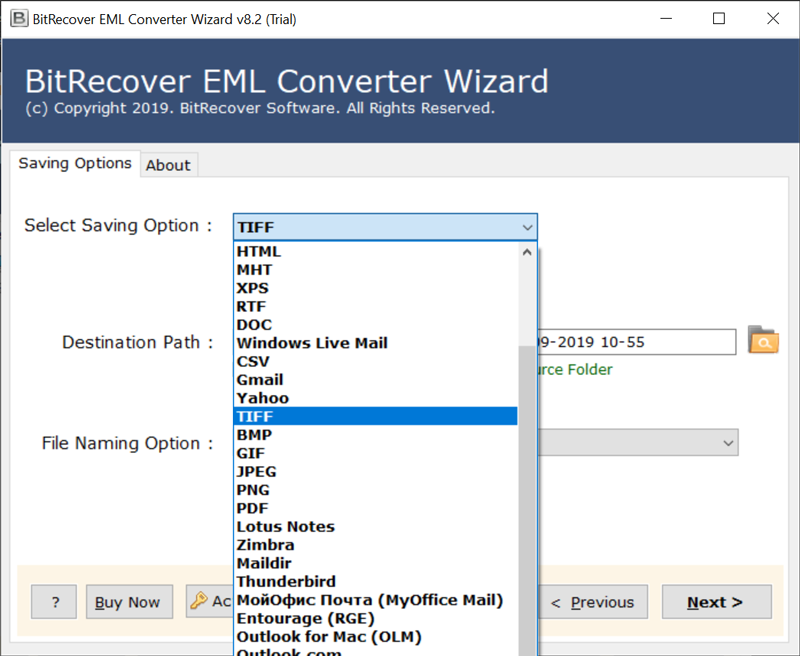Screen dimensions: 800x656
Task: Pick JPEG in the format list
Action: coord(375,472)
